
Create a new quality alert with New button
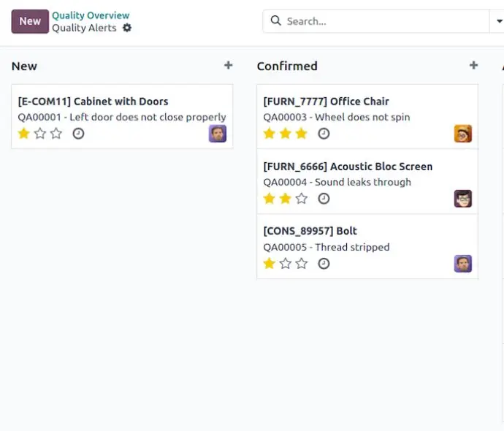click(30, 21)
